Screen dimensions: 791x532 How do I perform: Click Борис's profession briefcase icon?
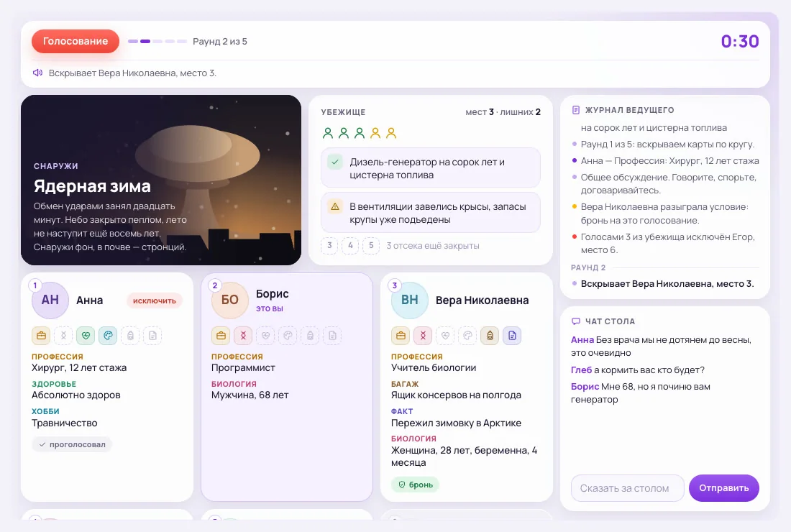tap(221, 335)
